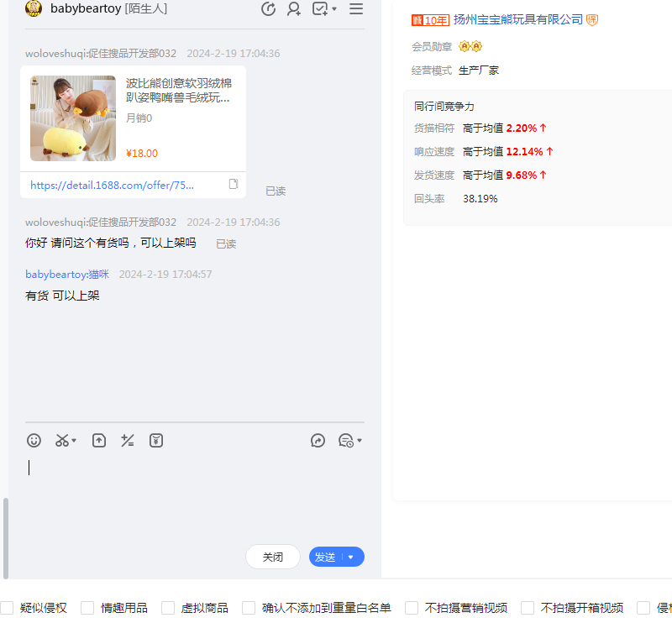The height and width of the screenshot is (623, 672).
Task: Check the 情趣用品 checkbox
Action: tap(87, 608)
